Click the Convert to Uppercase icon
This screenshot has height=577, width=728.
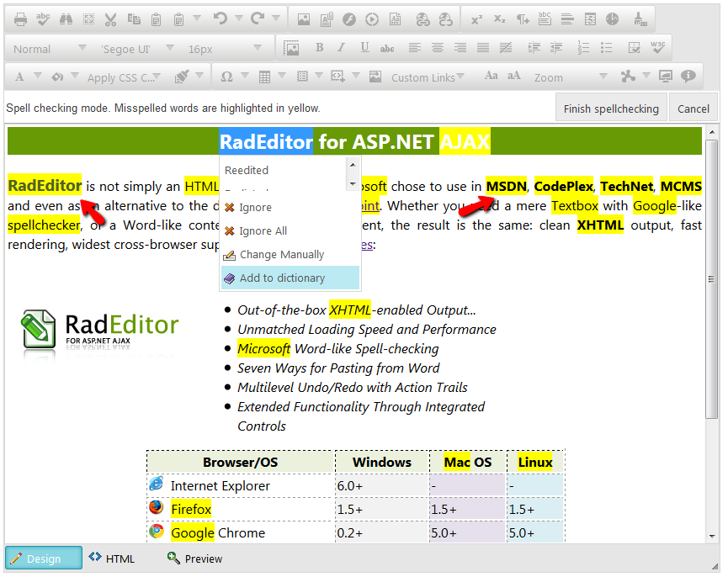(513, 76)
